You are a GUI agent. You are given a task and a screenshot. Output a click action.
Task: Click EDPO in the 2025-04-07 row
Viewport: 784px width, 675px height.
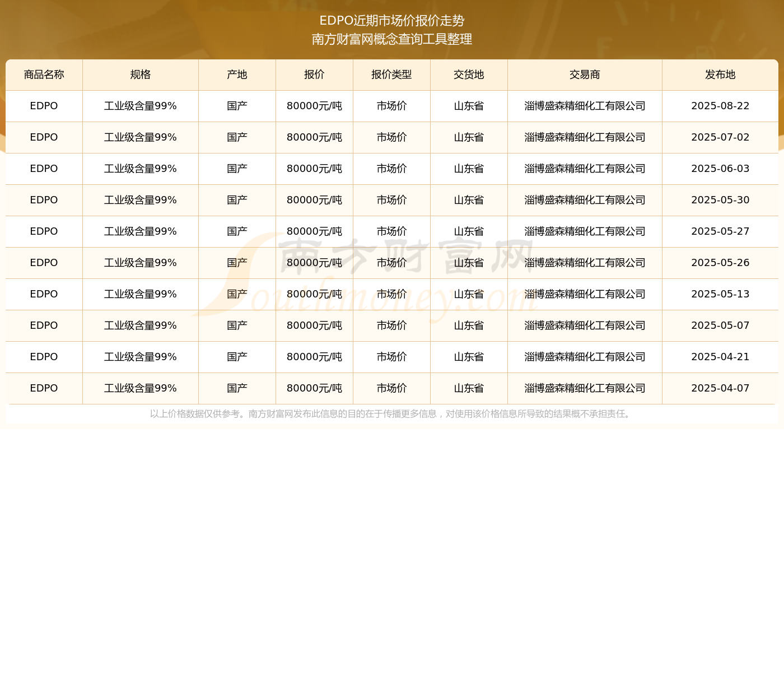(44, 388)
